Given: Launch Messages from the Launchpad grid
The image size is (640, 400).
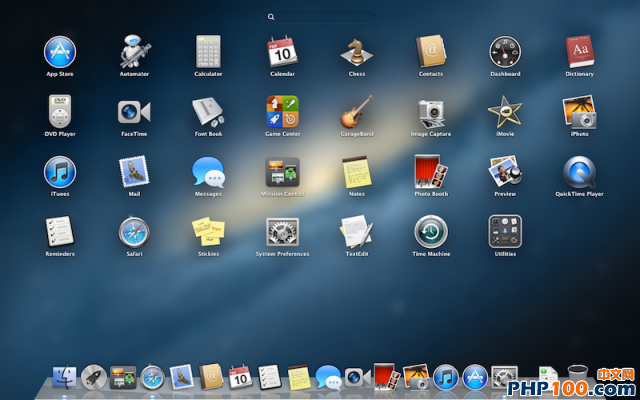Looking at the screenshot, I should pos(208,172).
